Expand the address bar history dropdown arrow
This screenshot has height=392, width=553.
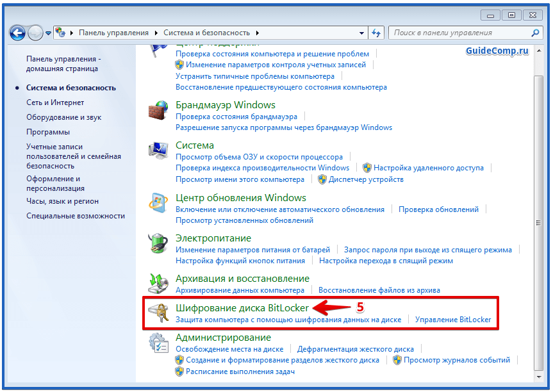pos(361,33)
